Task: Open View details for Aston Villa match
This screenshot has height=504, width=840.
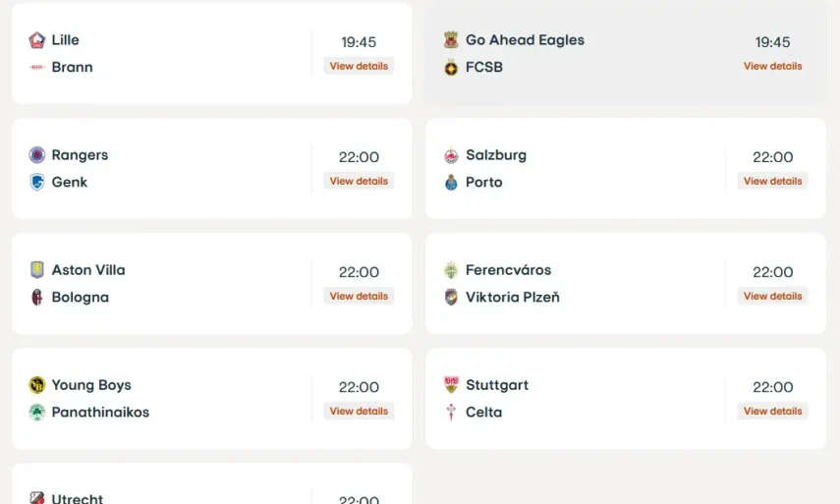Action: [359, 297]
